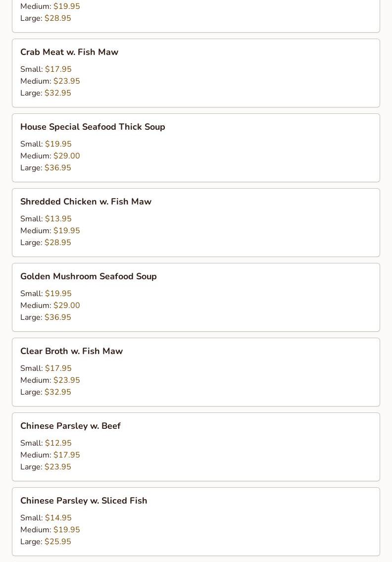Screen dimensions: 392x562
Task: Select House Special Seafood Thick Soup heading
Action: [93, 127]
